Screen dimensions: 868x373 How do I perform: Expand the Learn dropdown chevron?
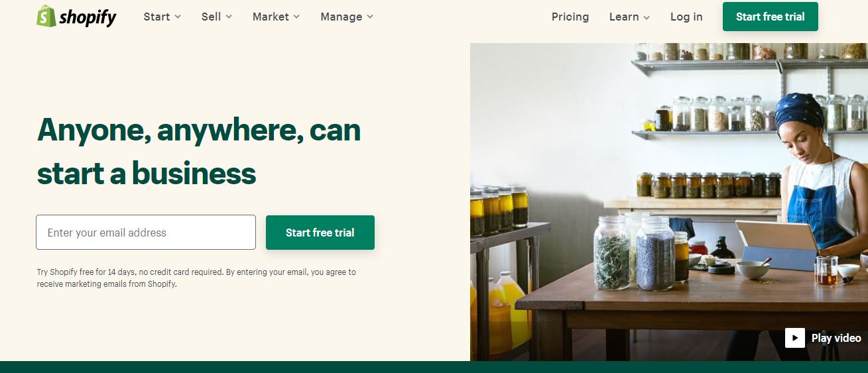point(647,17)
